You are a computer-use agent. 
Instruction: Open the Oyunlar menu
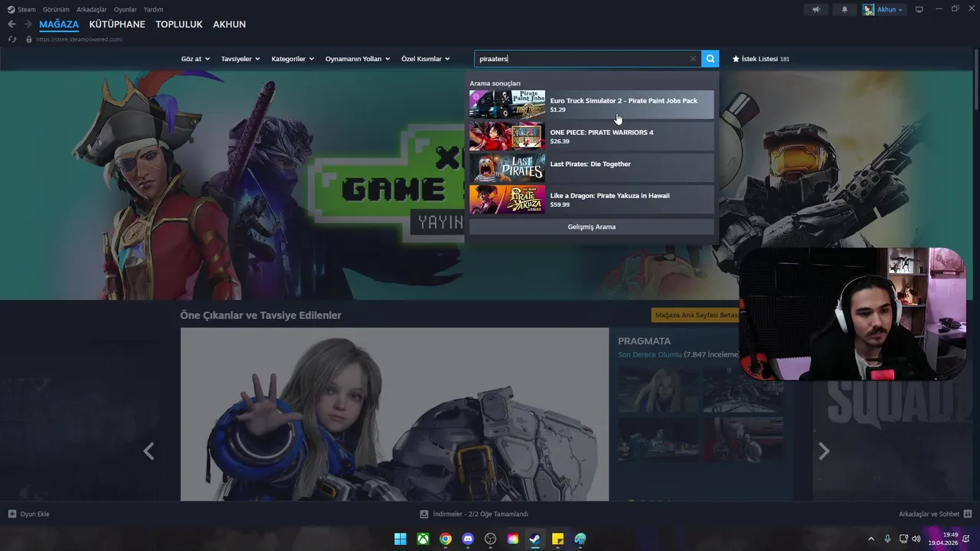coord(125,9)
